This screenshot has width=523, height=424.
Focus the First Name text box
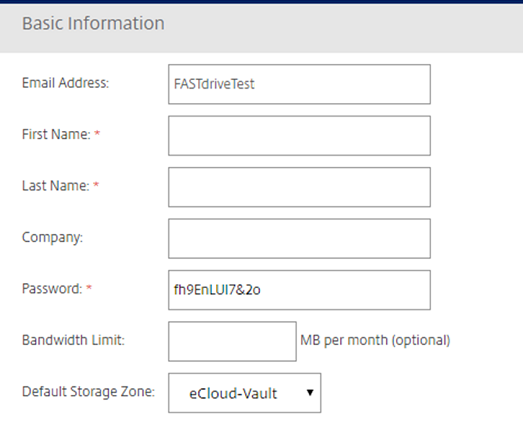(x=299, y=135)
